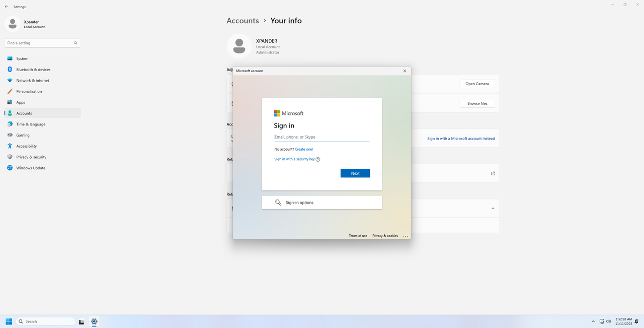The width and height of the screenshot is (644, 328).
Task: Click the volume speaker tray icon
Action: 608,321
